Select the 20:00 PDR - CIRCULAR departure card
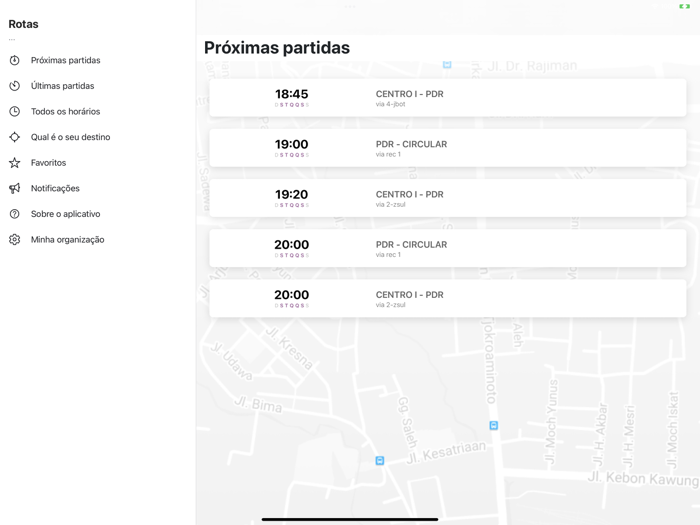The image size is (700, 525). point(448,248)
